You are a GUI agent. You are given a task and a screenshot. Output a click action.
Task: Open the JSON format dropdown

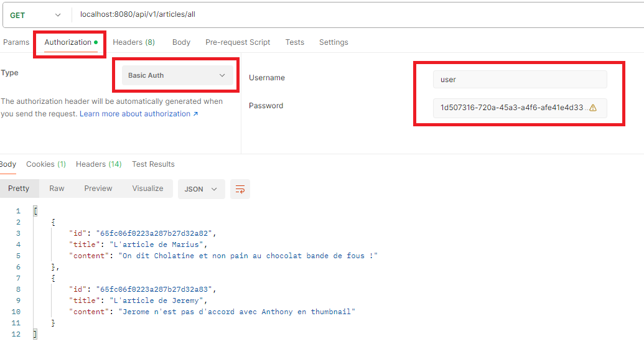[x=201, y=189]
